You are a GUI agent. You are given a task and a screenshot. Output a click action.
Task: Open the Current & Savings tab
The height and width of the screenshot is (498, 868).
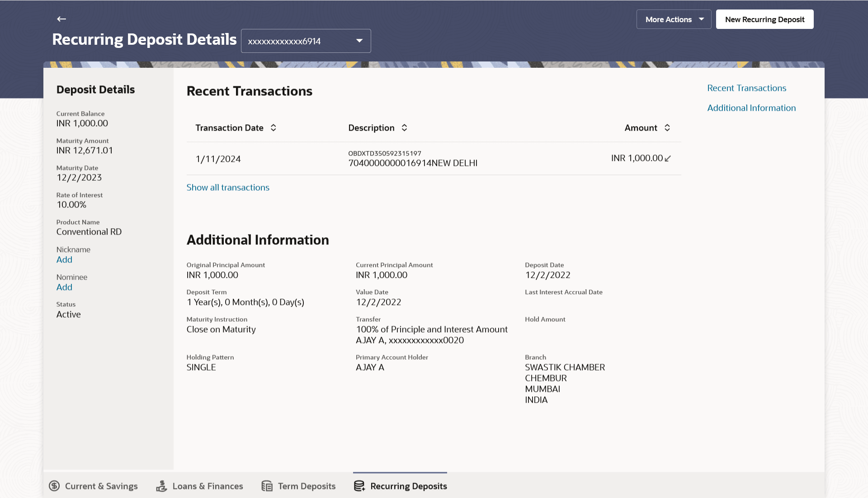101,486
